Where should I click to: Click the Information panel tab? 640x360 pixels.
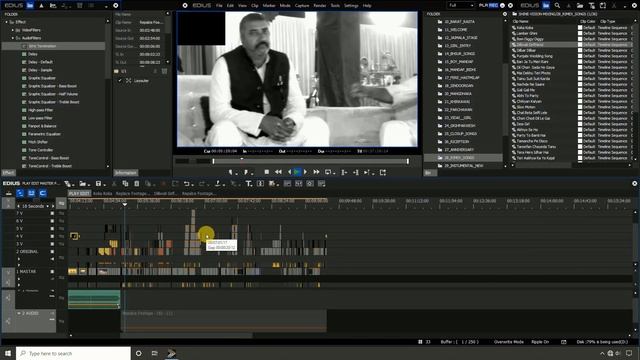click(x=126, y=173)
